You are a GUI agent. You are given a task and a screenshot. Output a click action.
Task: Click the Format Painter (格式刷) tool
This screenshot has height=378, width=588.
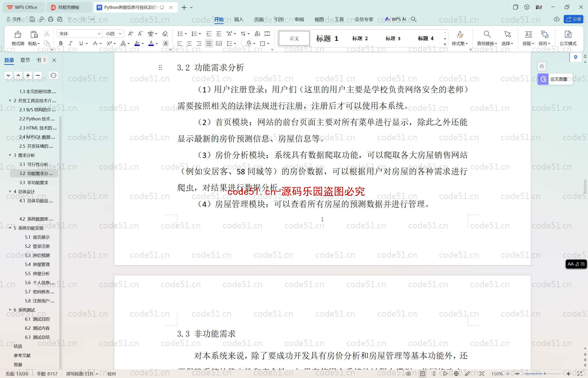[18, 38]
